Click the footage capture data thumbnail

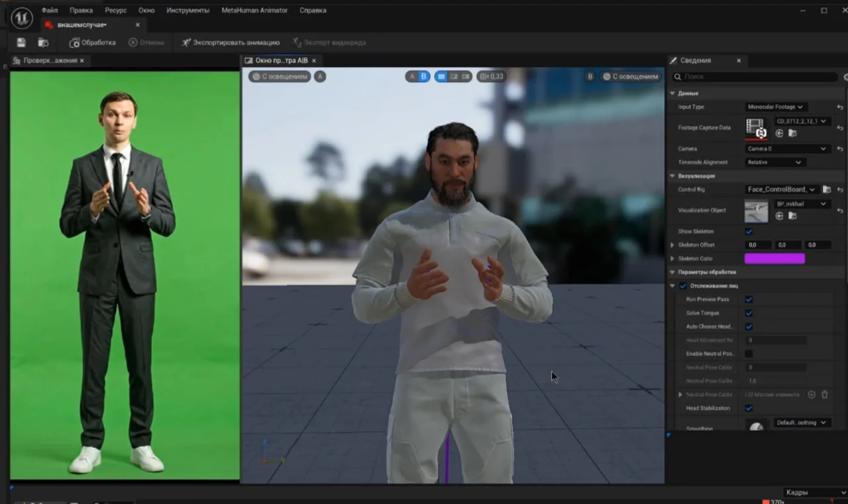click(x=757, y=128)
